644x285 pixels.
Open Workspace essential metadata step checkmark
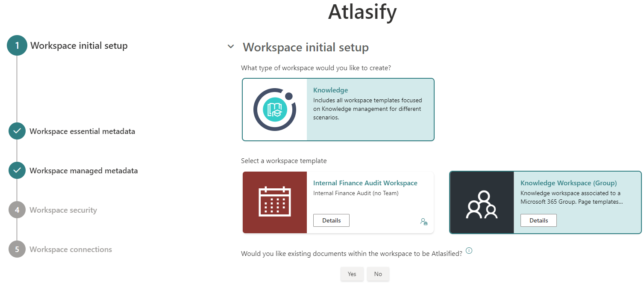17,131
